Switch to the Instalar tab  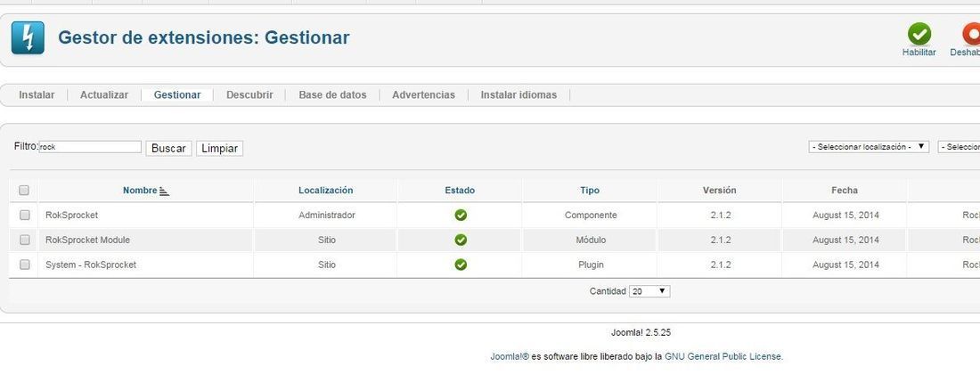(x=37, y=95)
